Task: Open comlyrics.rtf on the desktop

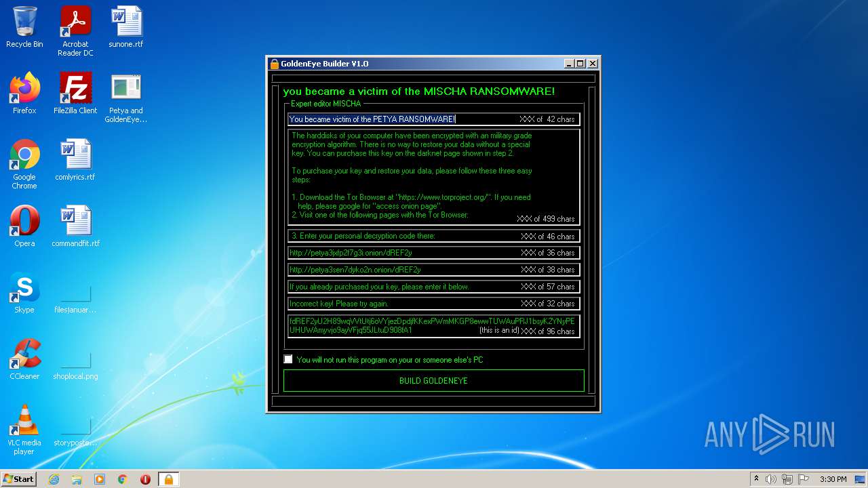Action: [x=75, y=160]
